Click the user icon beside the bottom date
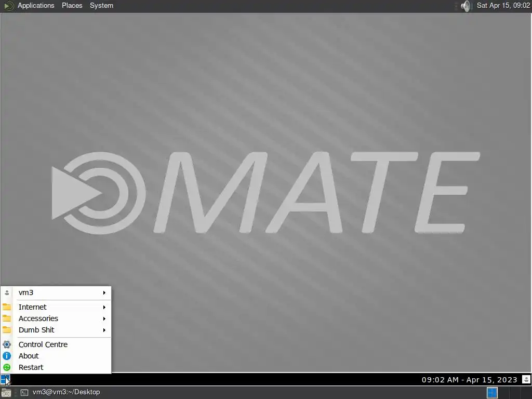The height and width of the screenshot is (399, 532). (x=526, y=379)
